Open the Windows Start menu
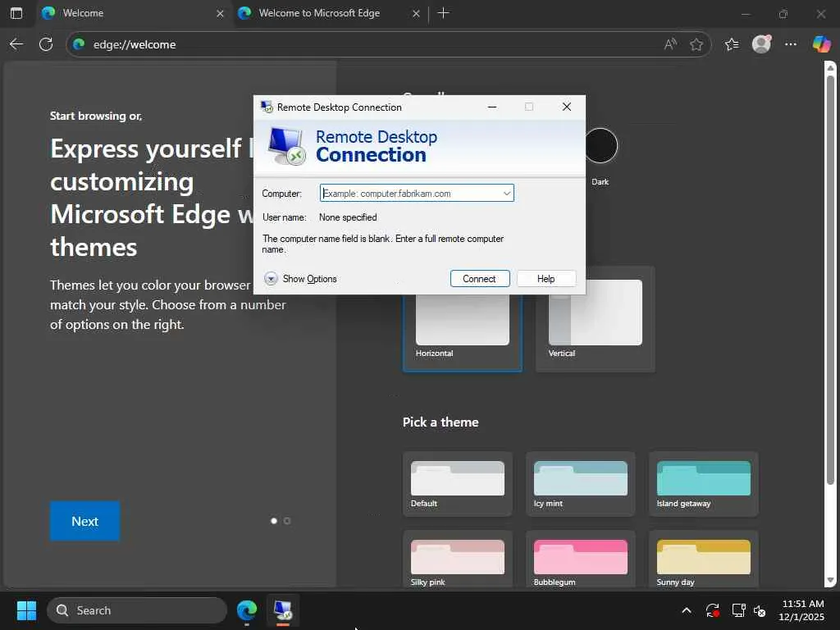This screenshot has height=630, width=840. pyautogui.click(x=26, y=610)
